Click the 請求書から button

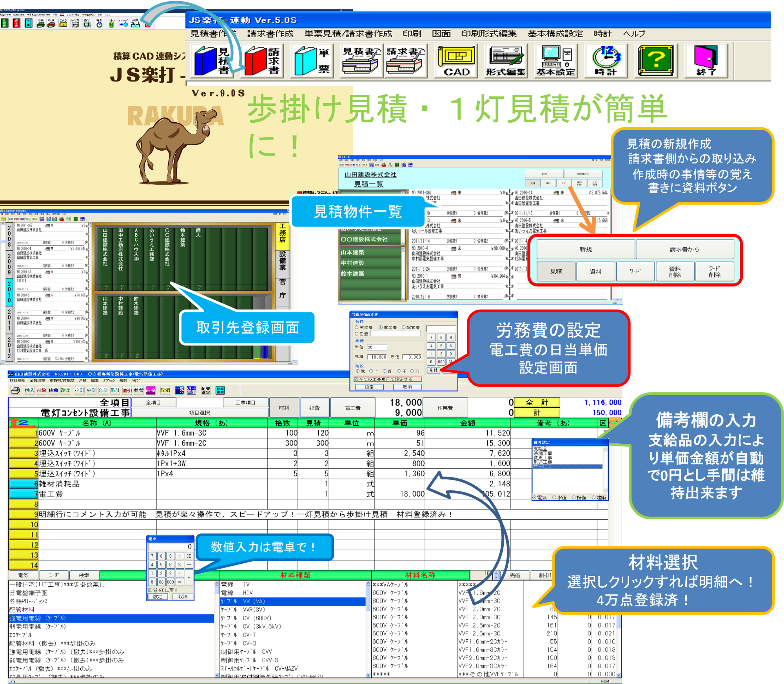684,249
